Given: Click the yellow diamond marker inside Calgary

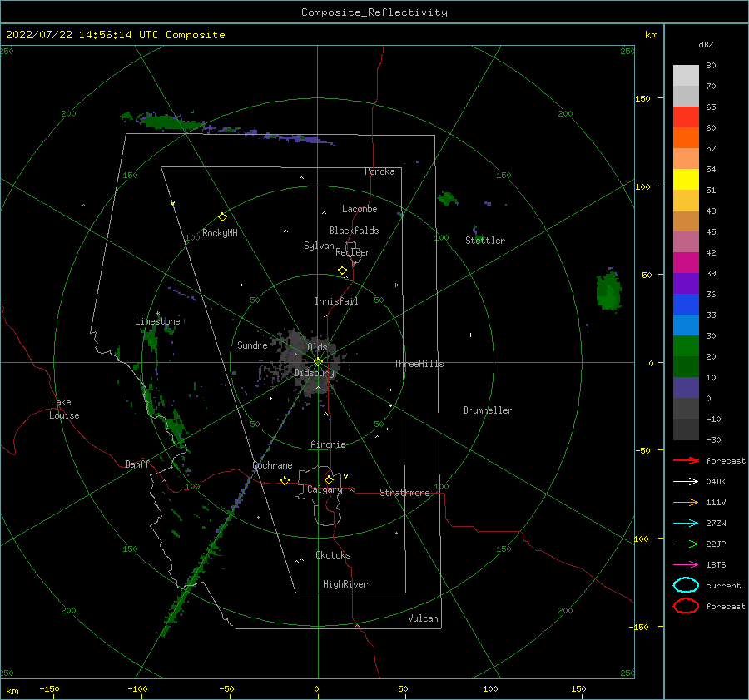Looking at the screenshot, I should coord(329,479).
